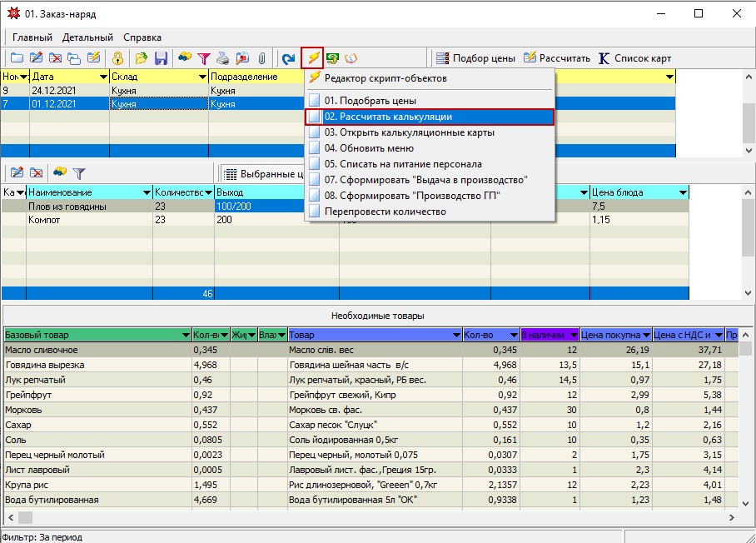
Task: Click the Подбор цены button
Action: (476, 58)
